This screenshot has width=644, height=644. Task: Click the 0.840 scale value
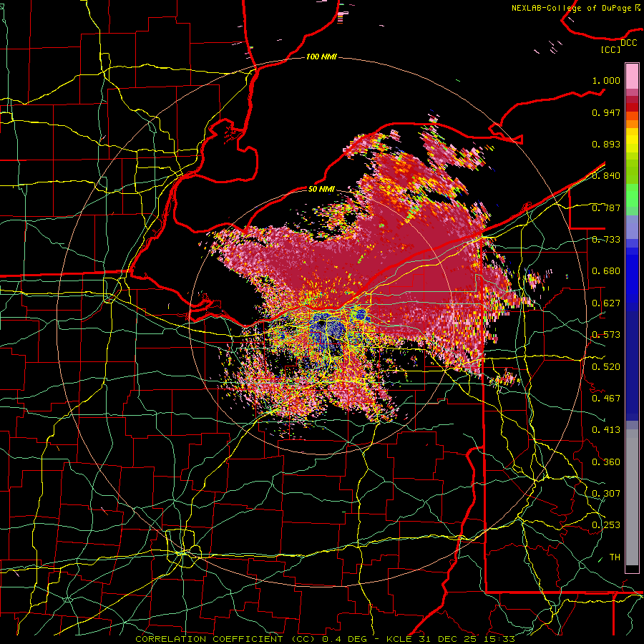click(x=606, y=176)
